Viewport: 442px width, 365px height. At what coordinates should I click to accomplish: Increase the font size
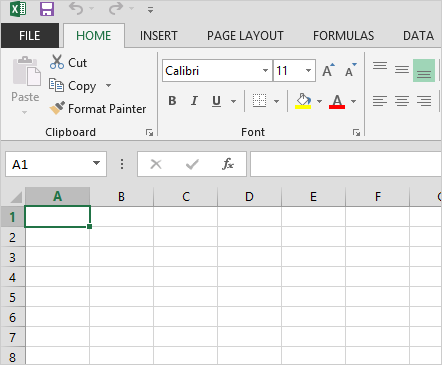(x=328, y=70)
